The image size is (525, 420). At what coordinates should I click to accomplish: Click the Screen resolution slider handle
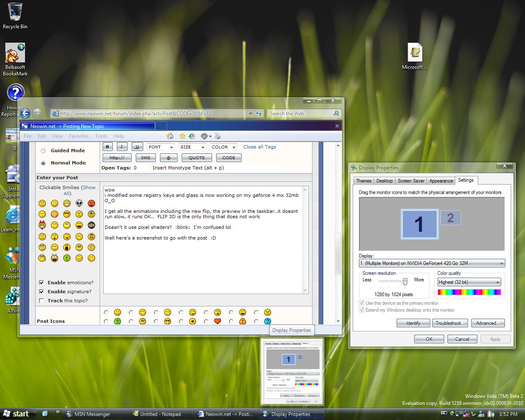[x=405, y=281]
